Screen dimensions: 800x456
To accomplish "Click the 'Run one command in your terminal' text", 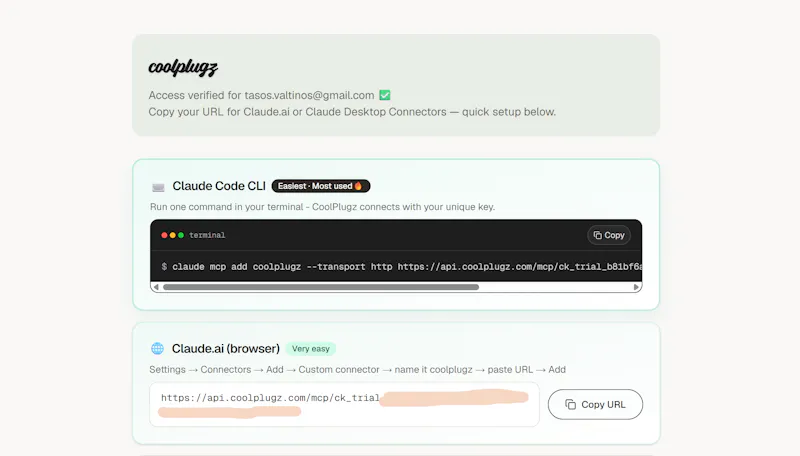I will click(x=322, y=207).
